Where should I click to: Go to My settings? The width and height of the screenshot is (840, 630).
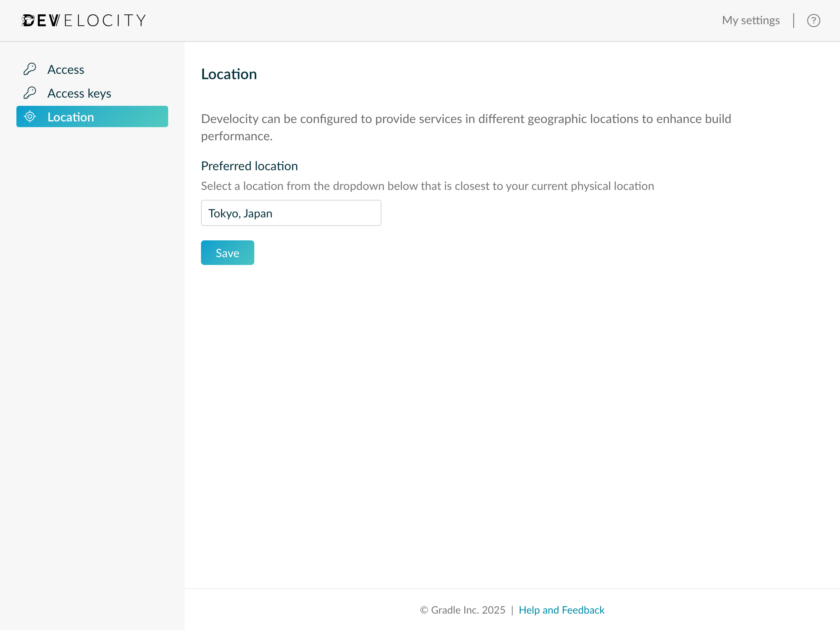(x=751, y=20)
